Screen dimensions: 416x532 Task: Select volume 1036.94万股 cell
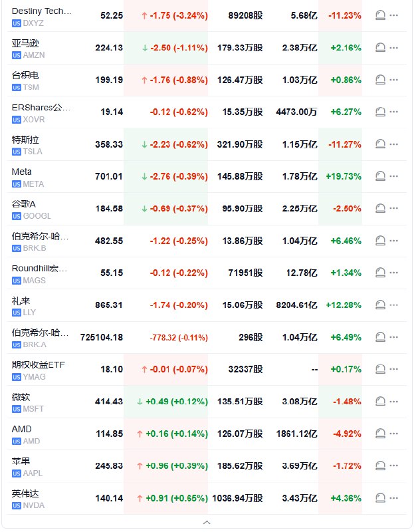(237, 498)
